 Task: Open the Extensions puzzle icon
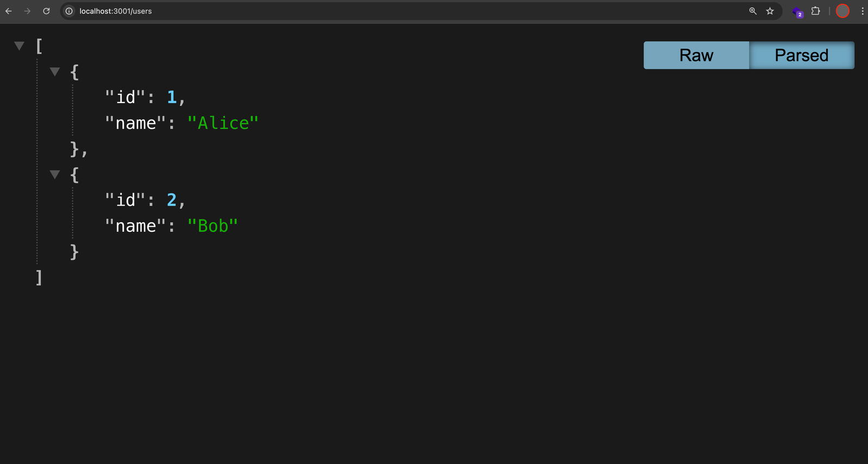click(x=815, y=11)
